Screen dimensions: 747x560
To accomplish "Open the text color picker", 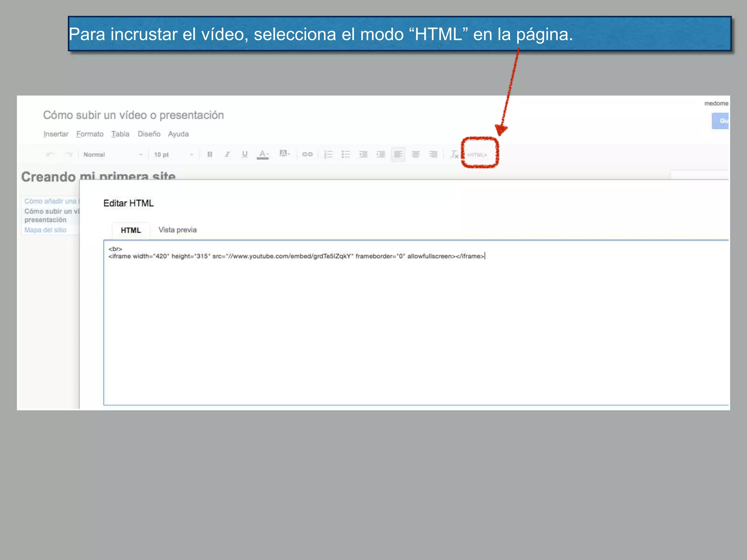I will pos(263,155).
